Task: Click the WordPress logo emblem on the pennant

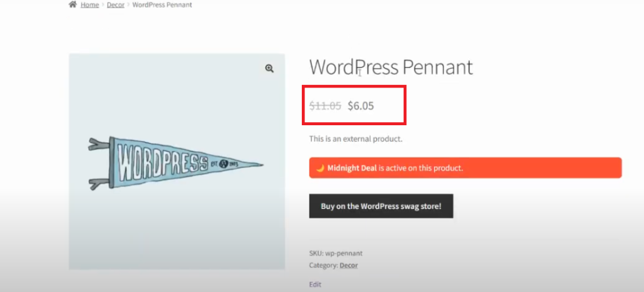Action: pyautogui.click(x=223, y=164)
